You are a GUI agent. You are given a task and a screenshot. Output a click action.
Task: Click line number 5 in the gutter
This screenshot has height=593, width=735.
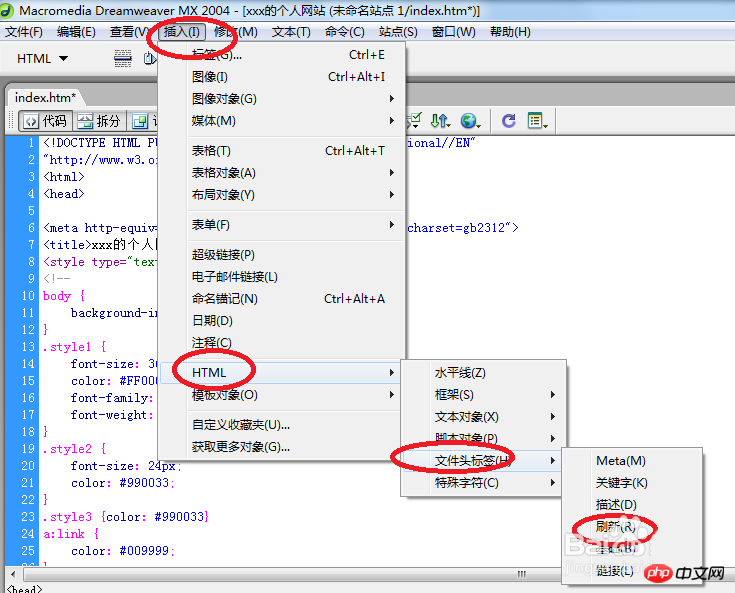point(31,211)
